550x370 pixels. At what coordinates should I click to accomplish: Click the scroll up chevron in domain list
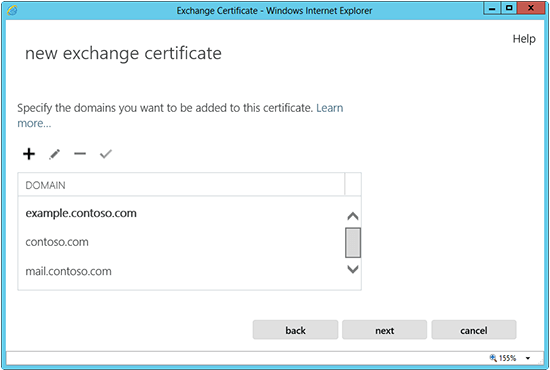(353, 216)
